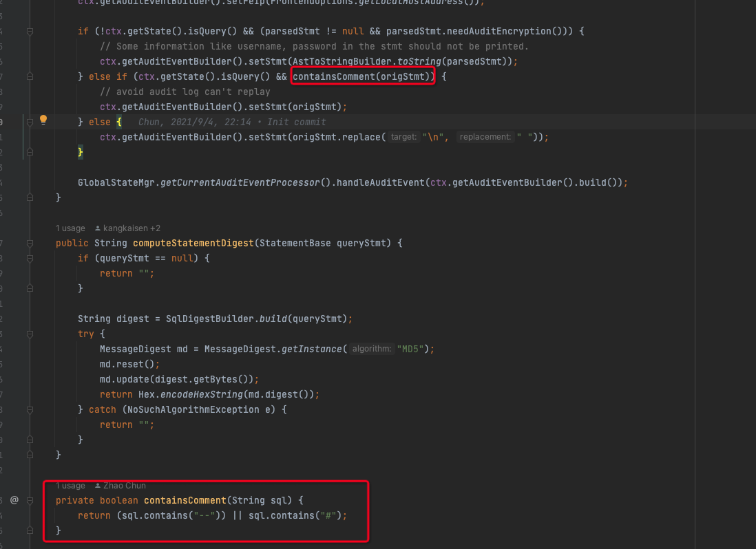Collapse the '} else {' block fold marker
756x549 pixels.
pos(30,122)
